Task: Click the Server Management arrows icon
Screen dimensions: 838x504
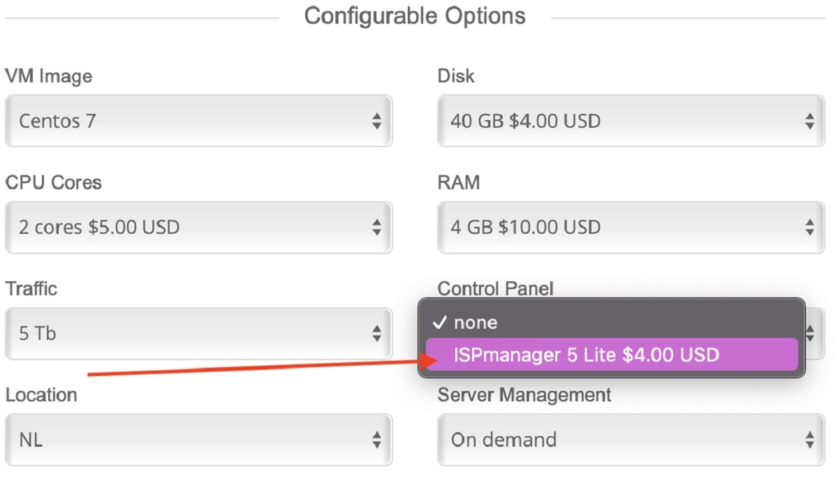Action: [809, 440]
